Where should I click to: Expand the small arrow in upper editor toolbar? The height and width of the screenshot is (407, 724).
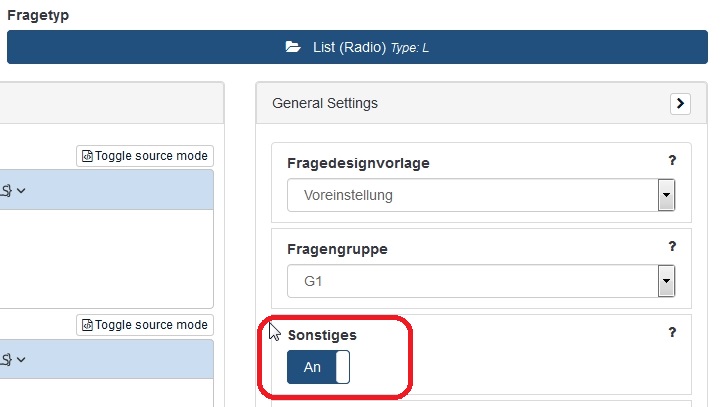pos(21,190)
